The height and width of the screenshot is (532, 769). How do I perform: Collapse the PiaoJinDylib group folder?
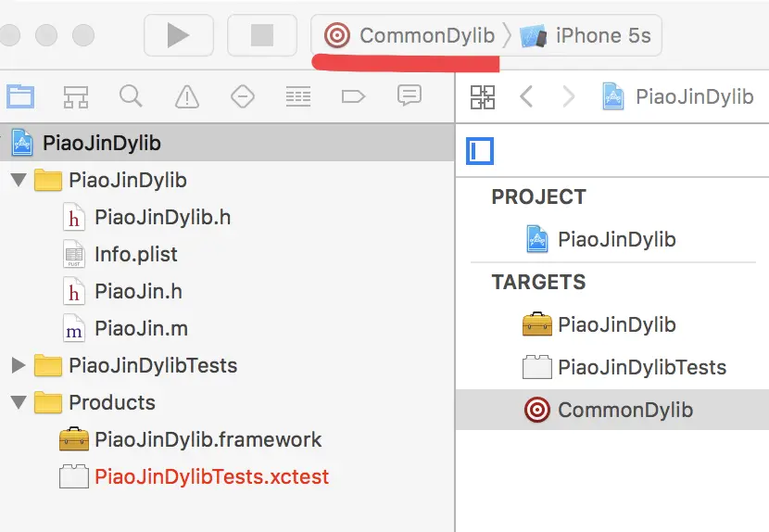coord(19,180)
